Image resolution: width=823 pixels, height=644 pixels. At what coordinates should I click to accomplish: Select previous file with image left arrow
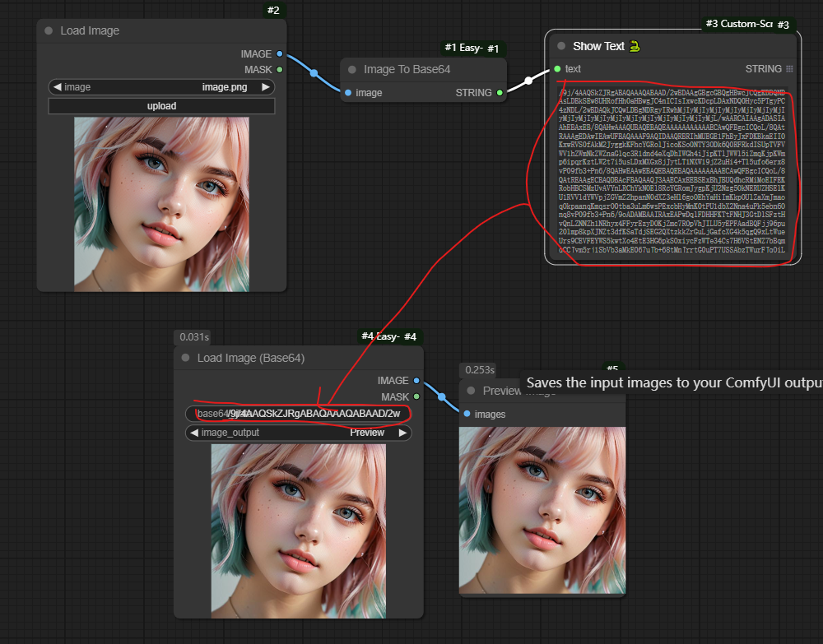coord(57,86)
